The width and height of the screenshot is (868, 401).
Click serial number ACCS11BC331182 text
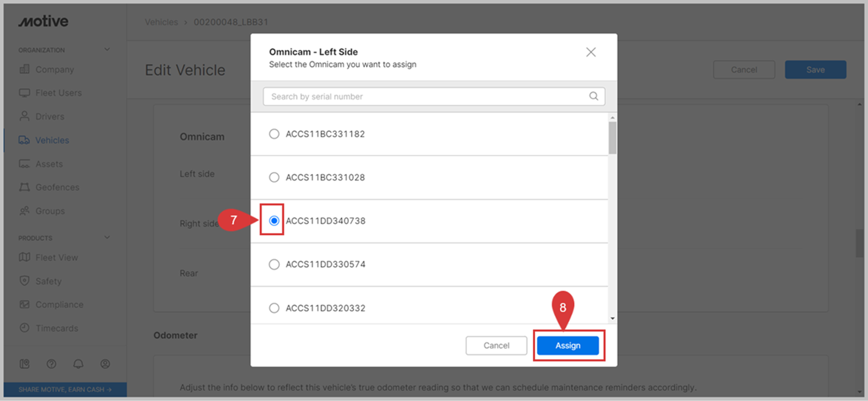coord(325,134)
